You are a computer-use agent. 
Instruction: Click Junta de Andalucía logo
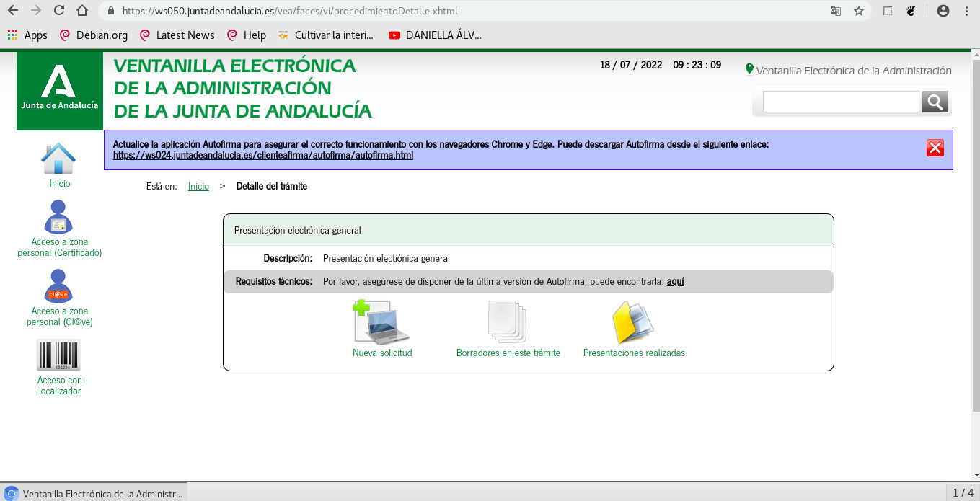tap(60, 91)
